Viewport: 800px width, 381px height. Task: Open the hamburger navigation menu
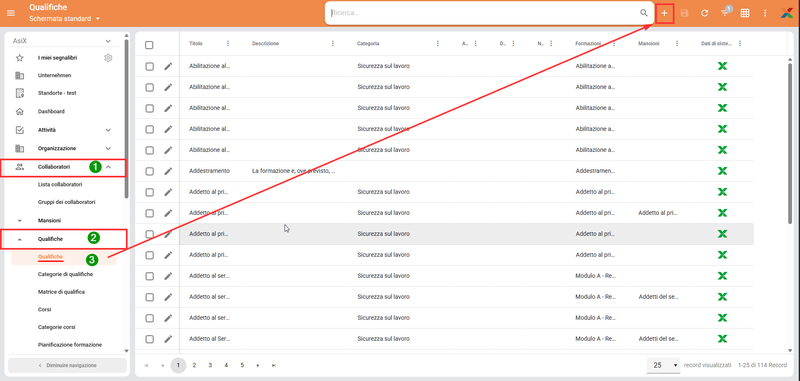coord(11,13)
